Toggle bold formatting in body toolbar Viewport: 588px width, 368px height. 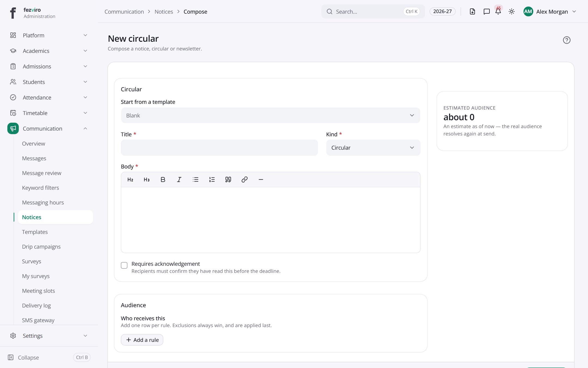click(163, 180)
